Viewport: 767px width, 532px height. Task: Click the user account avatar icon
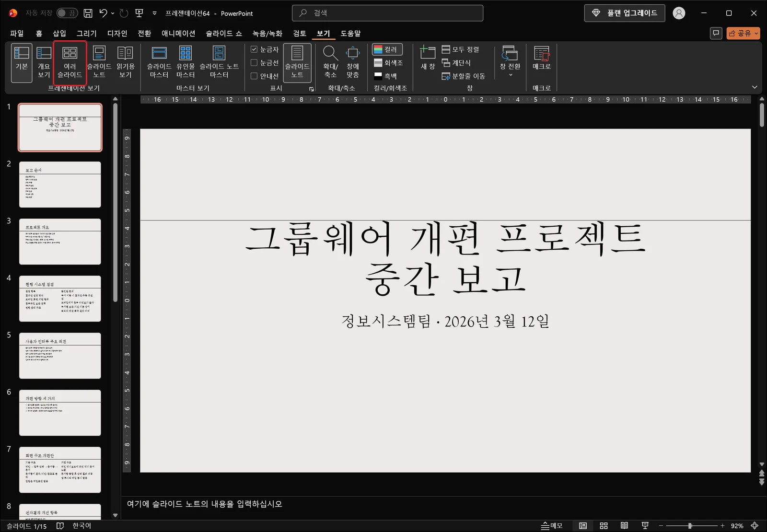click(679, 13)
